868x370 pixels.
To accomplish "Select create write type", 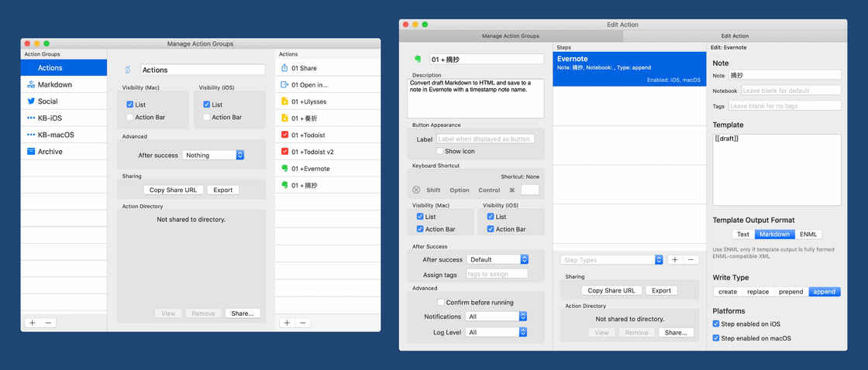I will pyautogui.click(x=728, y=292).
